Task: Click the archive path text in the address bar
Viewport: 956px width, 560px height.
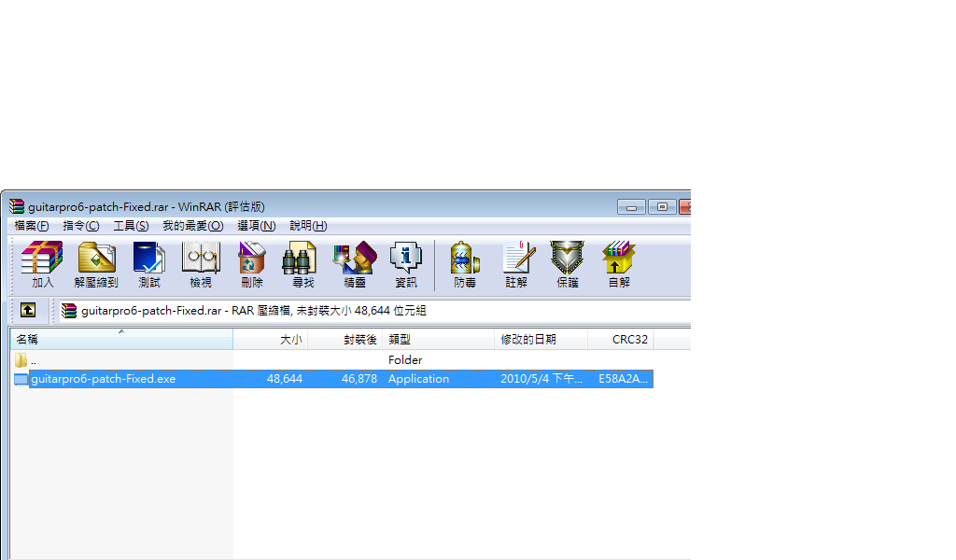Action: (x=254, y=311)
